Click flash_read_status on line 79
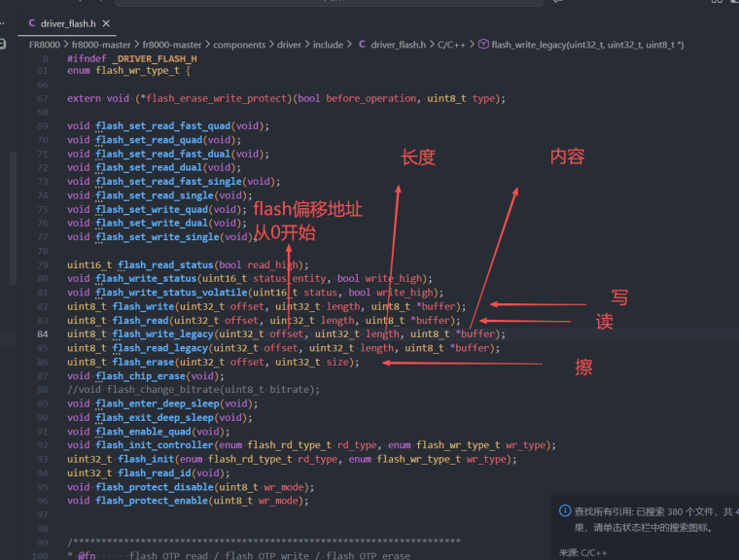The width and height of the screenshot is (739, 560). point(166,264)
